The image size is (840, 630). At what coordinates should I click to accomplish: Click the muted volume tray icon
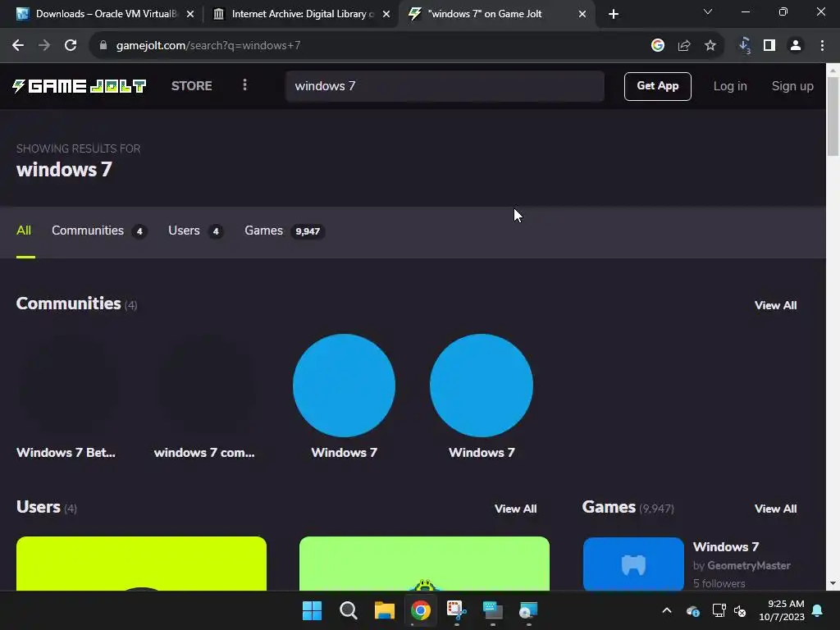point(741,610)
